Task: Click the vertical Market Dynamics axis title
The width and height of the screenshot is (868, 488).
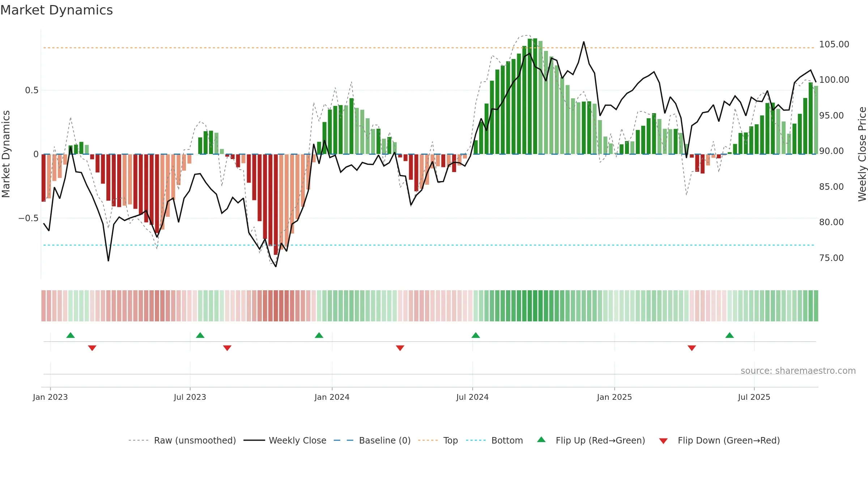Action: tap(6, 154)
